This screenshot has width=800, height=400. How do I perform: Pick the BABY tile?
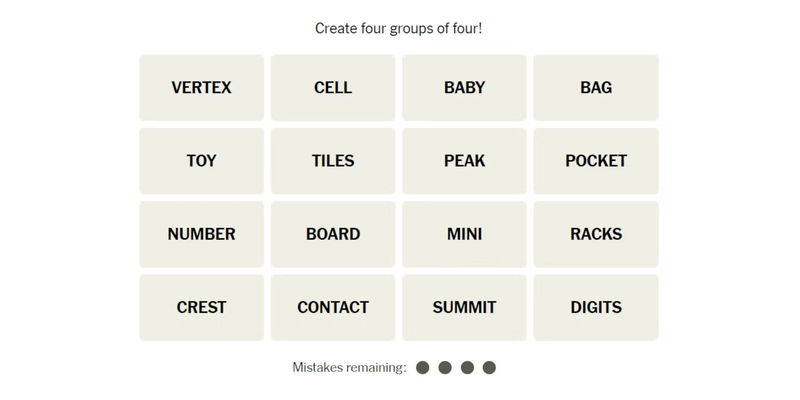pos(464,88)
